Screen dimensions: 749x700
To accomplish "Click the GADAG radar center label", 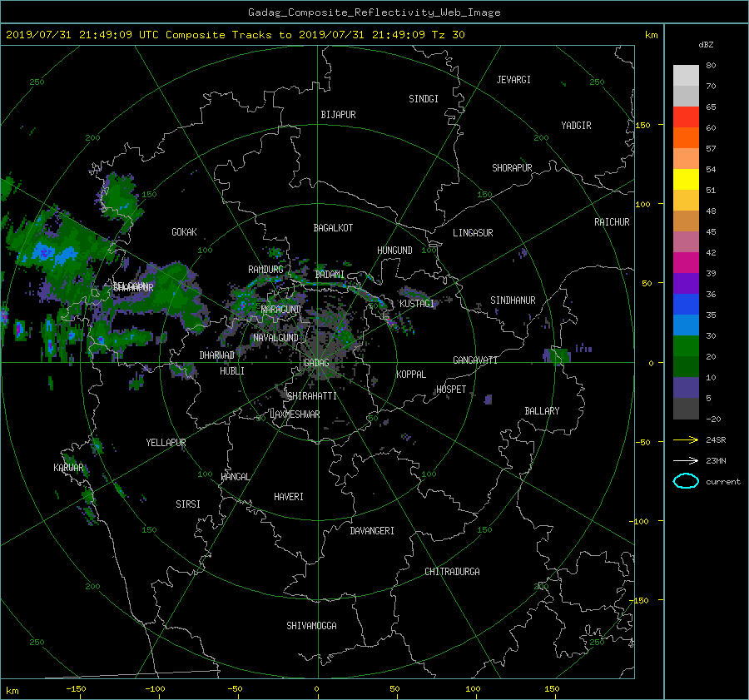I will (316, 363).
